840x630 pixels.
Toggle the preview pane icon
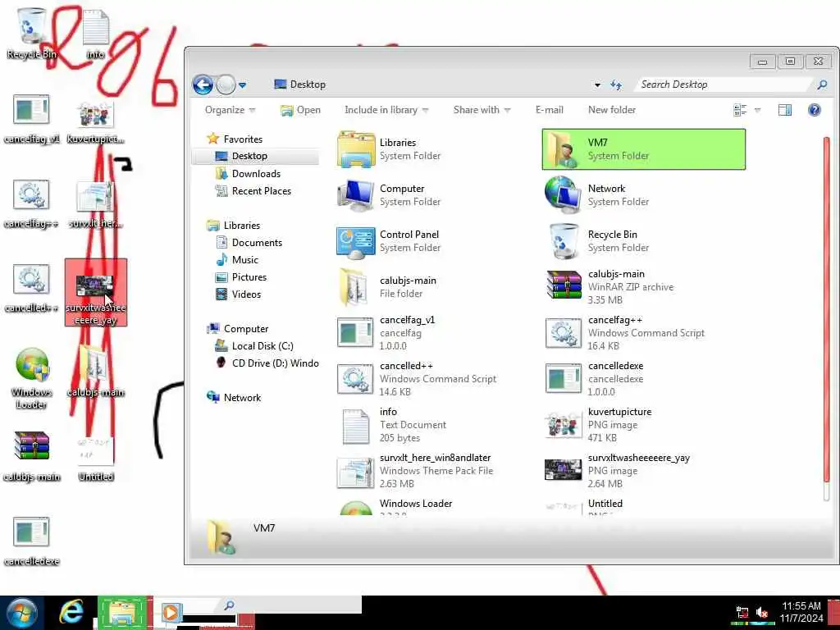point(785,110)
